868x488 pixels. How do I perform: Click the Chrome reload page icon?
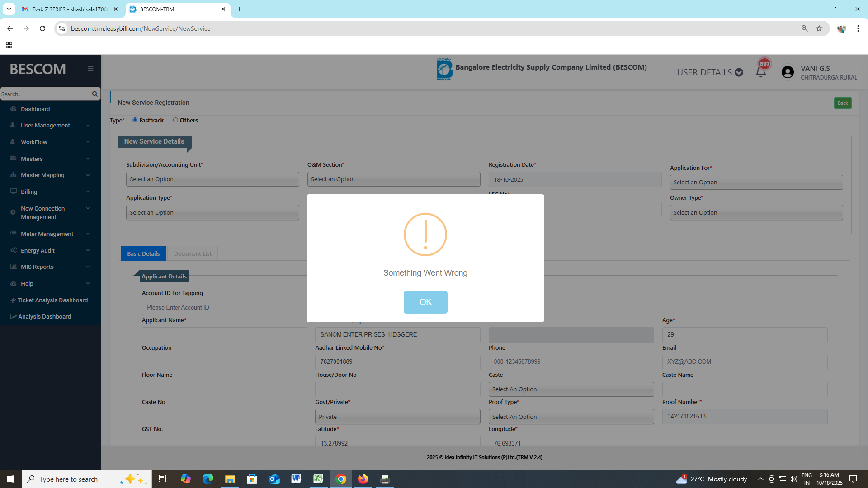[42, 28]
